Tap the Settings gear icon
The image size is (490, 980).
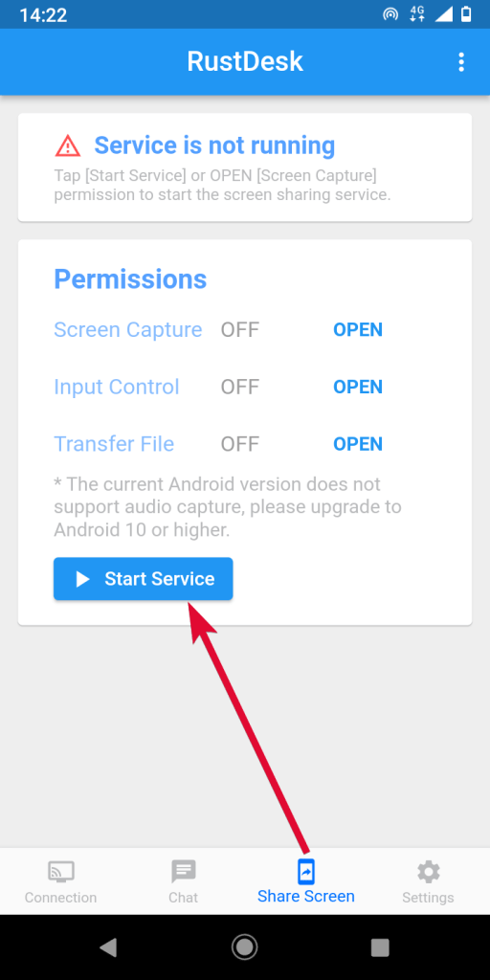click(428, 871)
